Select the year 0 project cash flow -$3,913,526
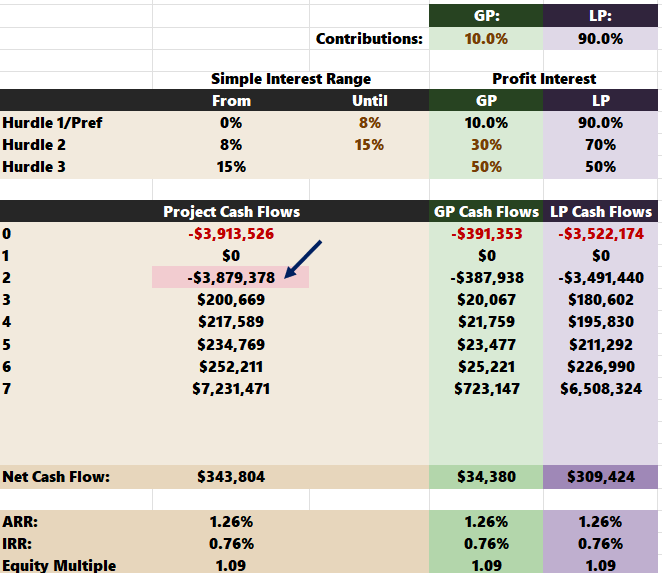662x573 pixels. tap(231, 234)
